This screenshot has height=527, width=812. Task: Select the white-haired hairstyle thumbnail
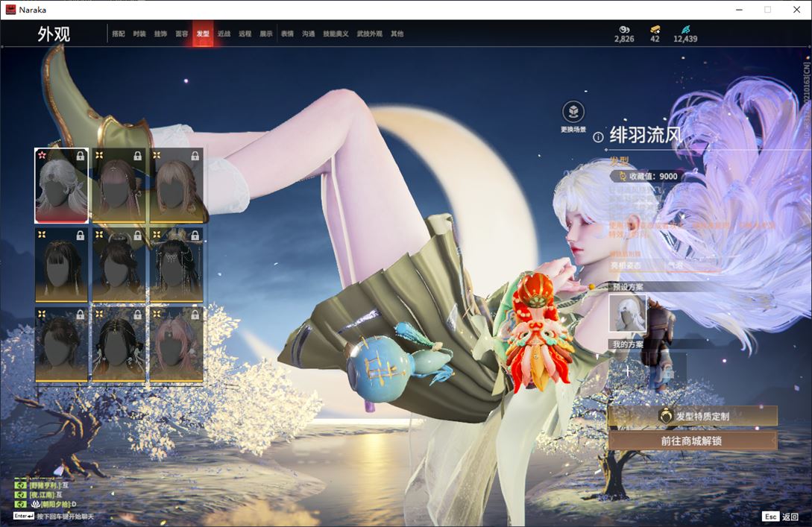tap(61, 186)
